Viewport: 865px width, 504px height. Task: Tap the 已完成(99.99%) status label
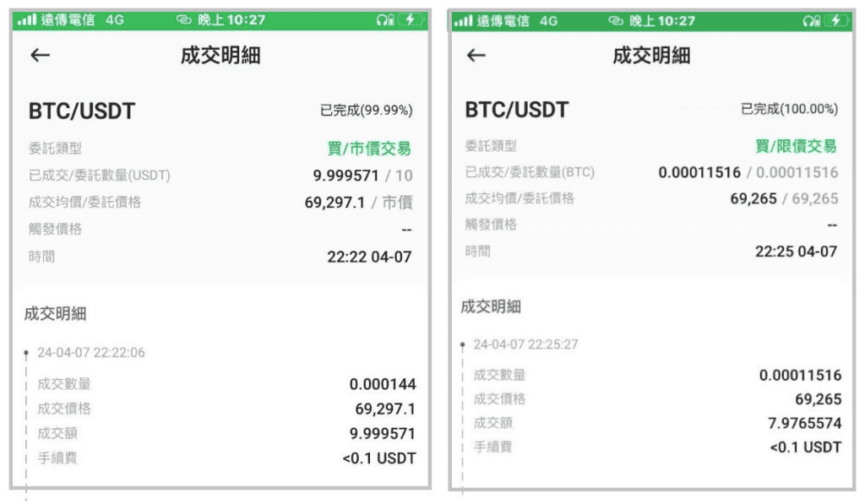[367, 111]
